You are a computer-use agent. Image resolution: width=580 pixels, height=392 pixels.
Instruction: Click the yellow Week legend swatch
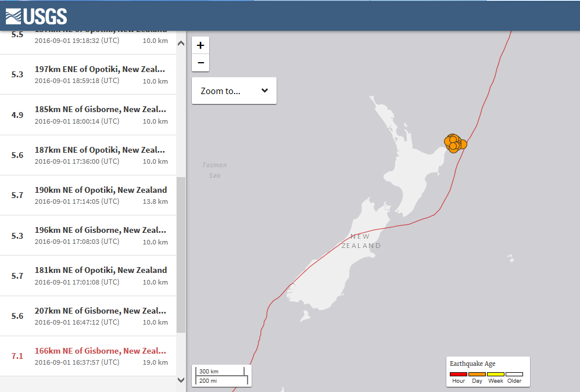tap(496, 375)
